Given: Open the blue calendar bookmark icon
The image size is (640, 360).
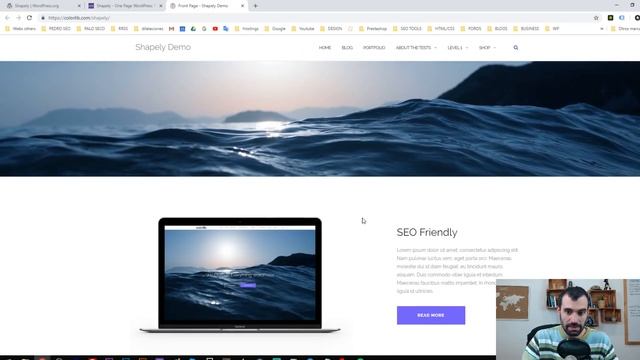Looking at the screenshot, I should pos(182,29).
